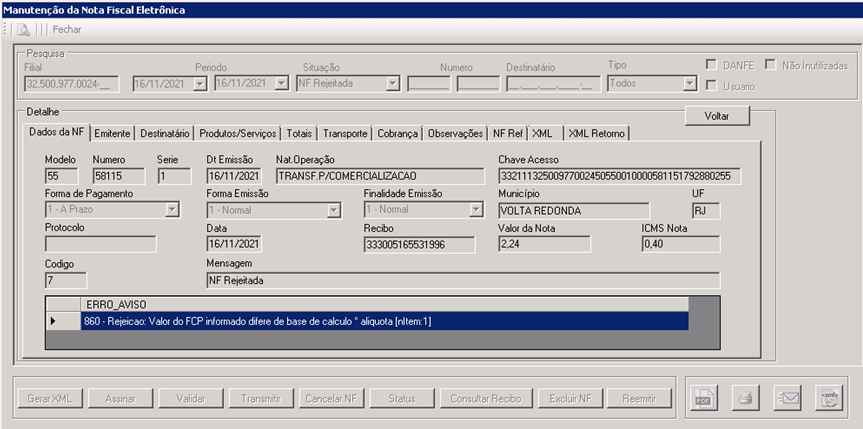Select the 860 Rejeicao error row

[384, 322]
